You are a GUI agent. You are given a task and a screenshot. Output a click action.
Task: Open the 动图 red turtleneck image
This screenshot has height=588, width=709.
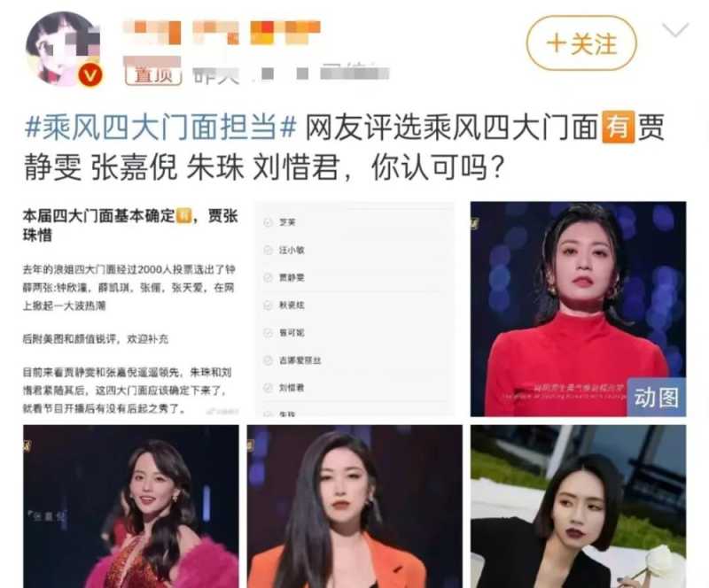click(578, 309)
